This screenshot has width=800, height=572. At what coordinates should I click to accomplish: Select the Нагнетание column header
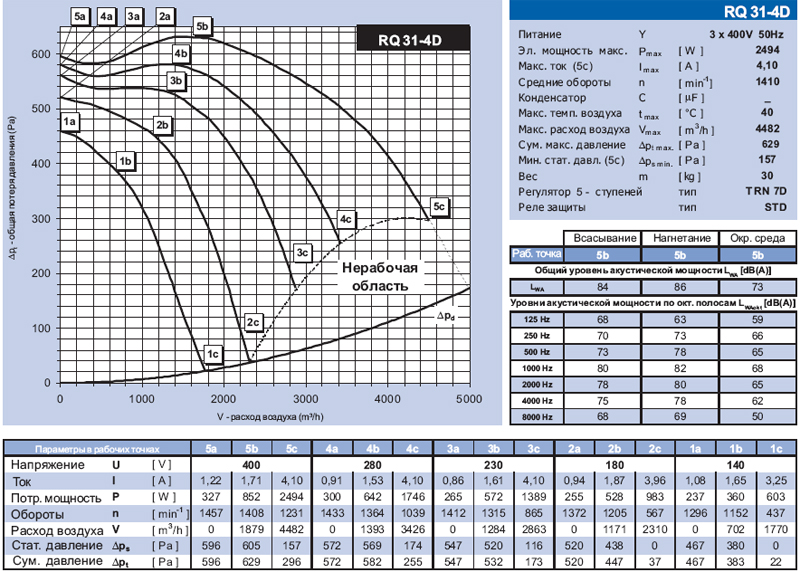(682, 238)
